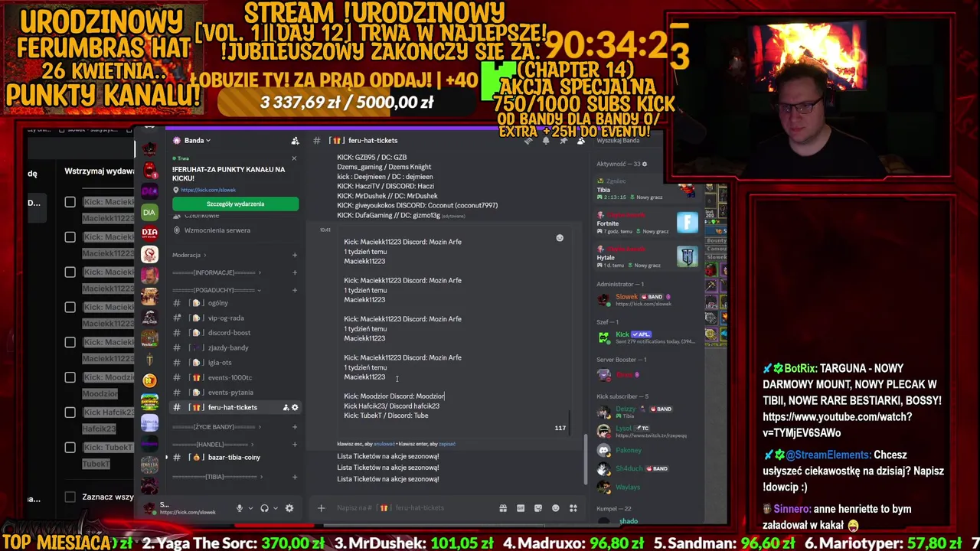Select the red DIA server icon
The height and width of the screenshot is (551, 980).
coord(149,233)
